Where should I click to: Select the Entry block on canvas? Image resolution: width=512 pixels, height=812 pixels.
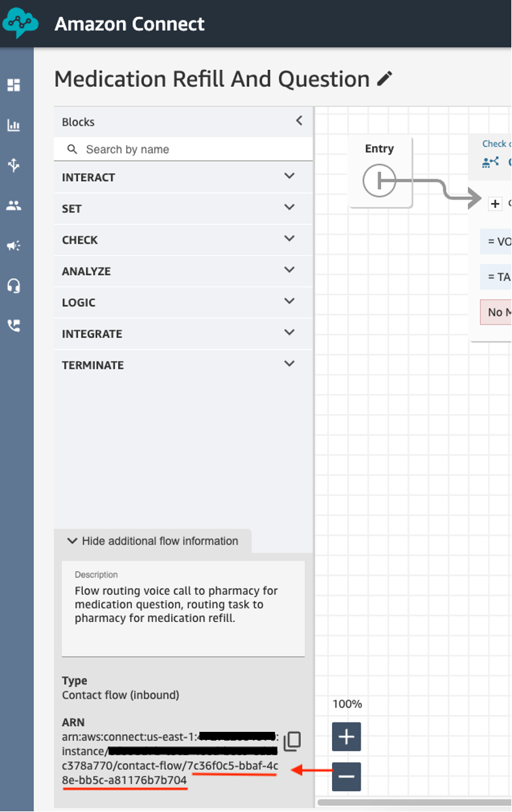[x=380, y=172]
